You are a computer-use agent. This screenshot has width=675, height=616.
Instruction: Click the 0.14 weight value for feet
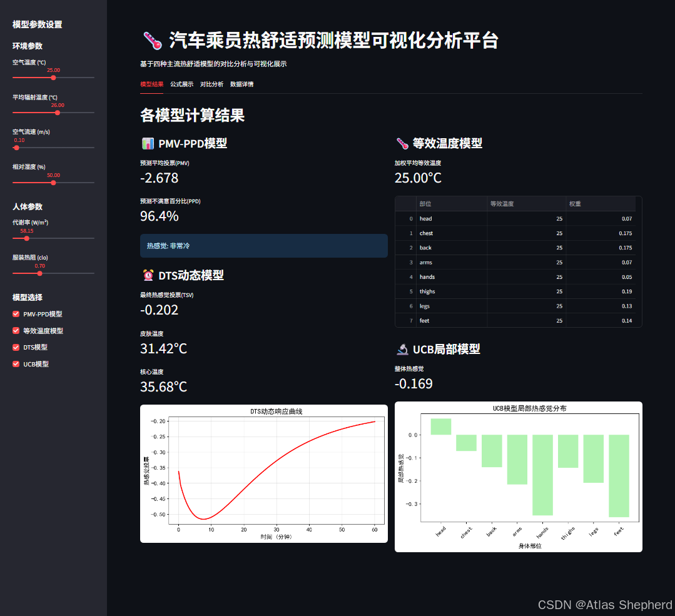[601, 321]
